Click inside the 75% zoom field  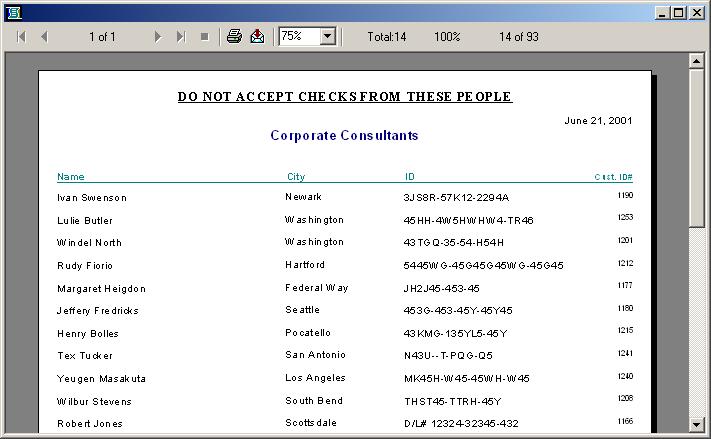[298, 37]
